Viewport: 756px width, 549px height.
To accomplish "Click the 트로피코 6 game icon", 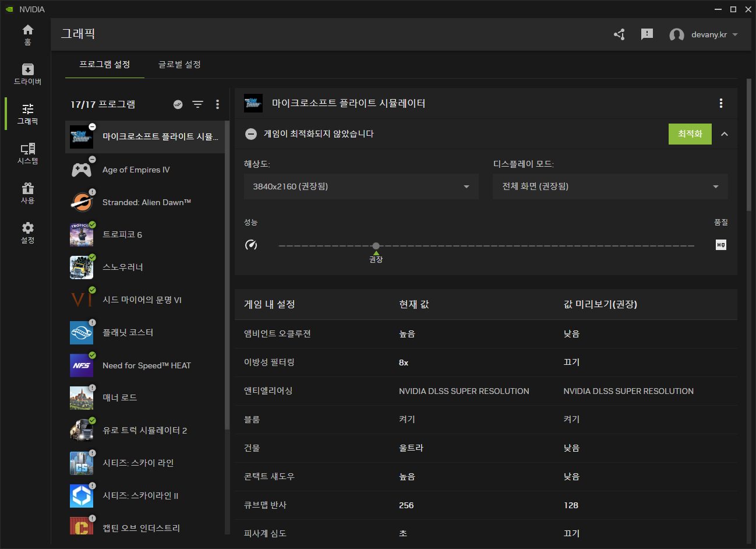I will (x=82, y=235).
